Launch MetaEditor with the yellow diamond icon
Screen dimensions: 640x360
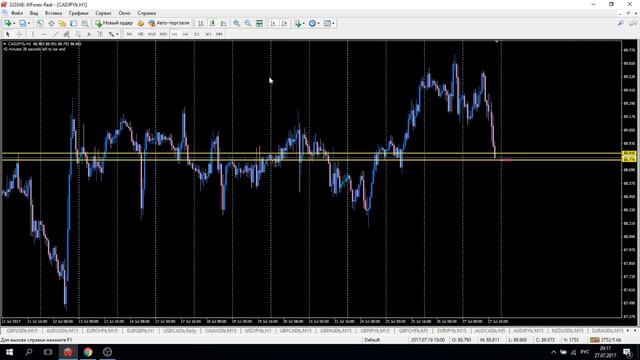click(x=141, y=23)
